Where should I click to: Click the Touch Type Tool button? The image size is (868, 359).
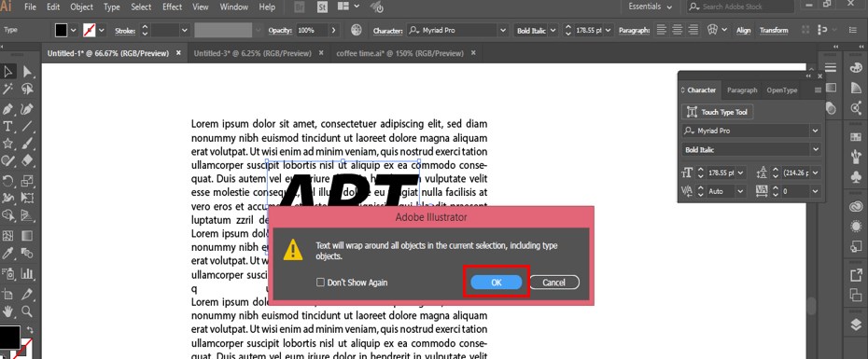point(718,112)
